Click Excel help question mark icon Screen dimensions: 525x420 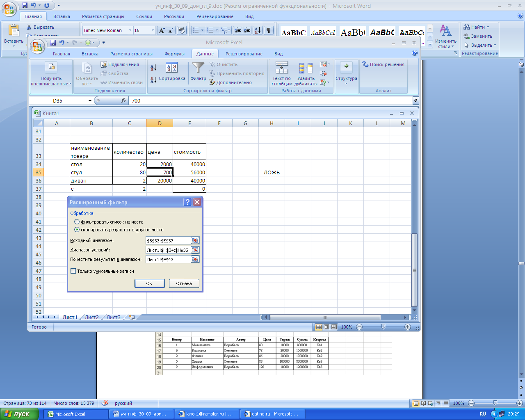pyautogui.click(x=415, y=53)
